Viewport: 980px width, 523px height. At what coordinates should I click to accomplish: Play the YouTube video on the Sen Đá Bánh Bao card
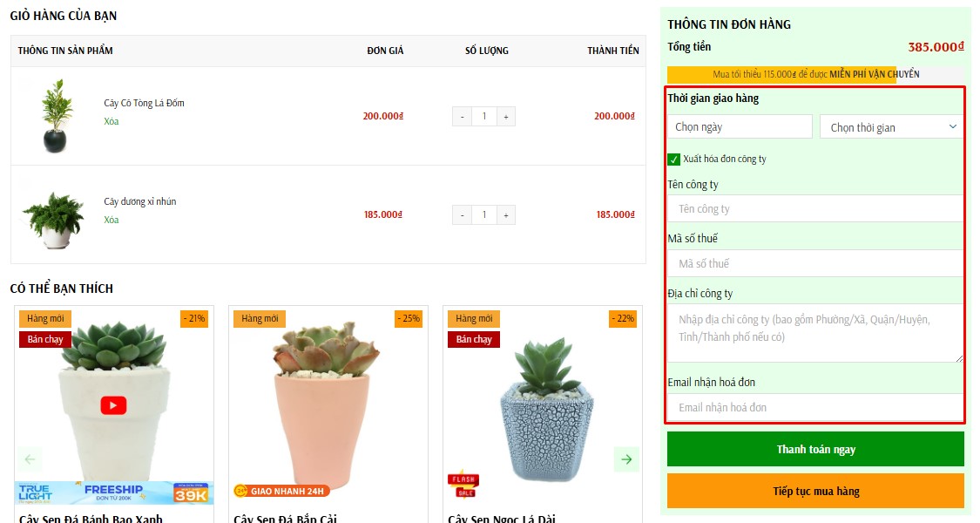coord(113,405)
